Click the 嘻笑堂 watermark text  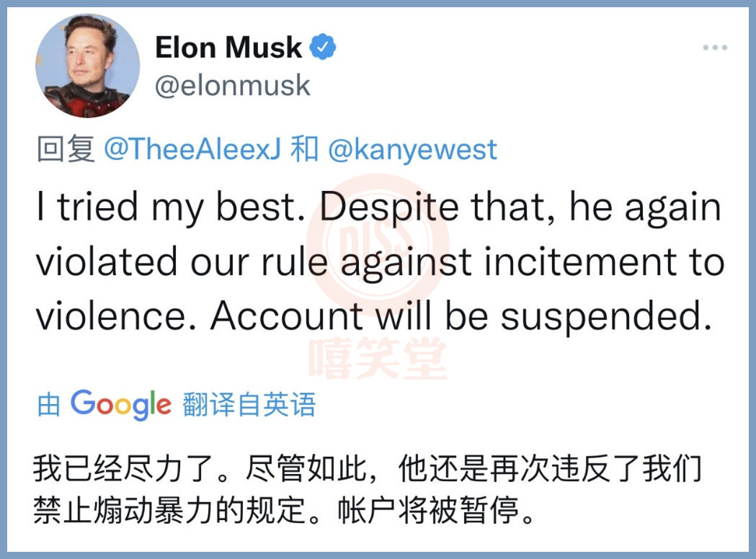[378, 359]
